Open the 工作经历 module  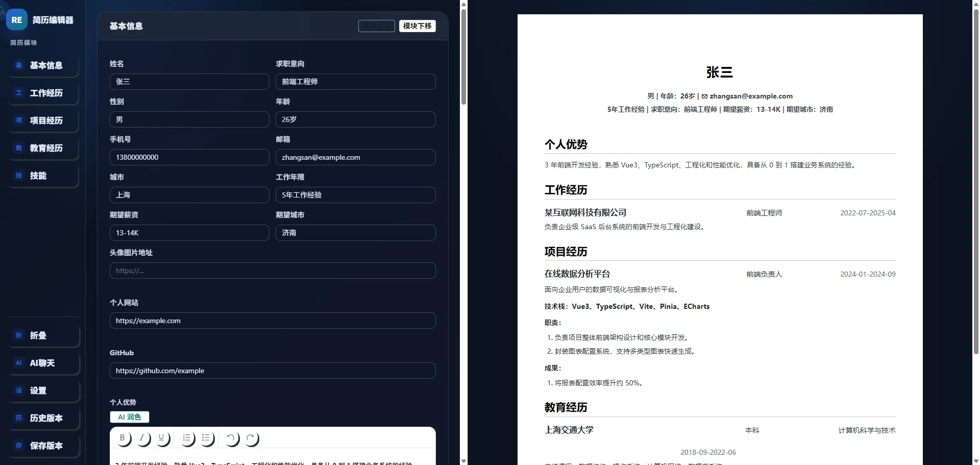pyautogui.click(x=43, y=93)
